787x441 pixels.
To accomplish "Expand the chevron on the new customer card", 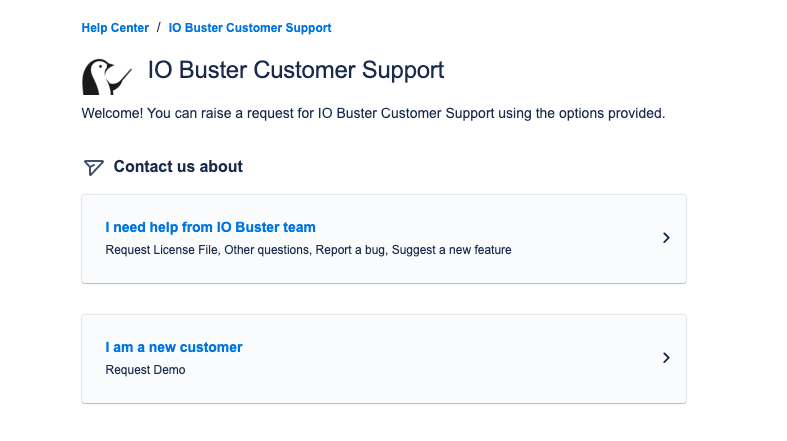I will pos(666,358).
